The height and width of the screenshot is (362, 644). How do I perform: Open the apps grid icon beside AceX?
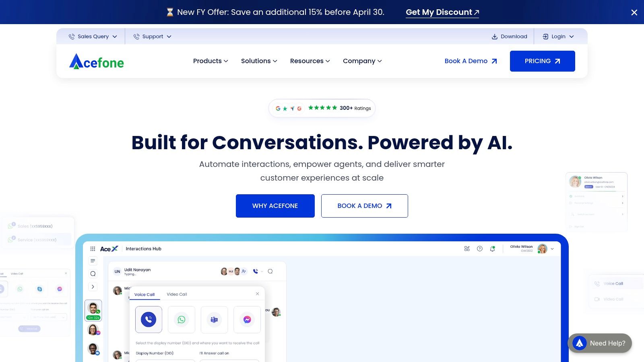[x=93, y=249]
